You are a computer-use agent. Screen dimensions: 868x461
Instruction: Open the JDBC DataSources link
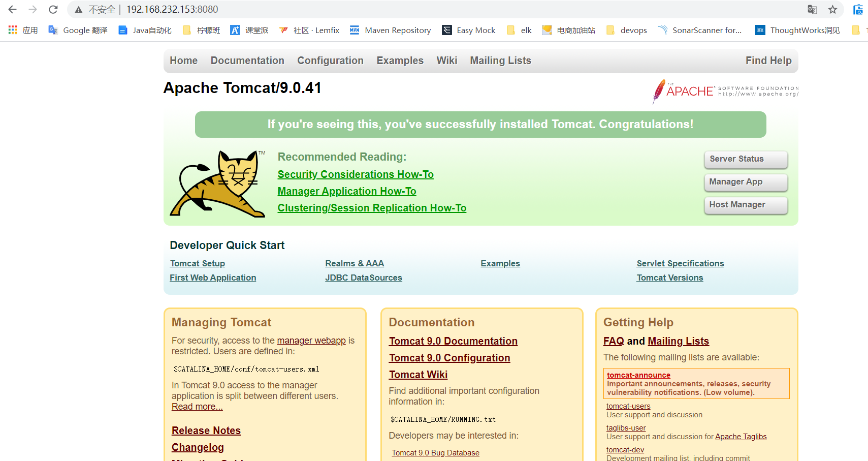(x=364, y=278)
